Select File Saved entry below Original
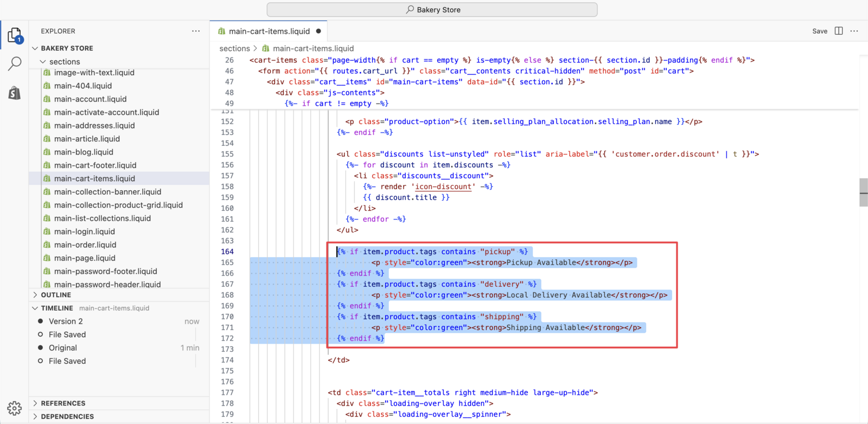868x424 pixels. click(x=119, y=361)
